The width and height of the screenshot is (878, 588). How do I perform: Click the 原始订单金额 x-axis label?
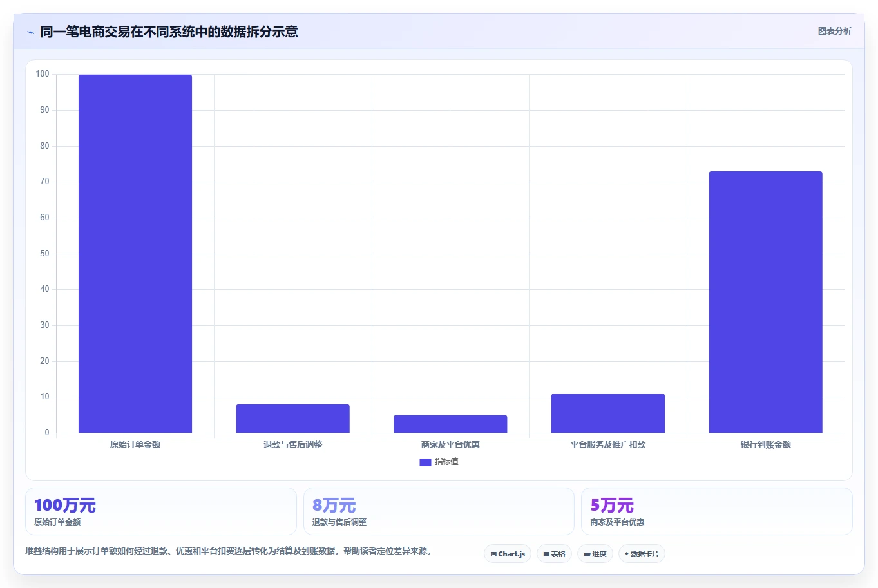click(x=135, y=444)
